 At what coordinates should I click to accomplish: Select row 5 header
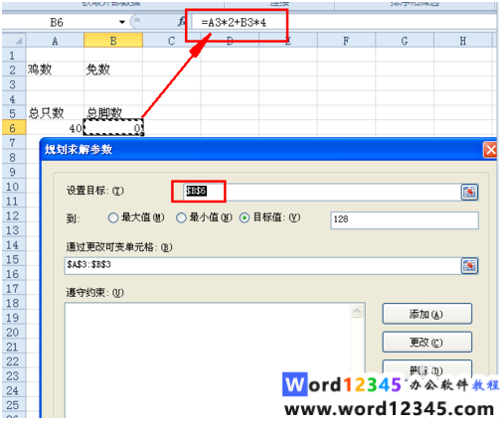[13, 113]
